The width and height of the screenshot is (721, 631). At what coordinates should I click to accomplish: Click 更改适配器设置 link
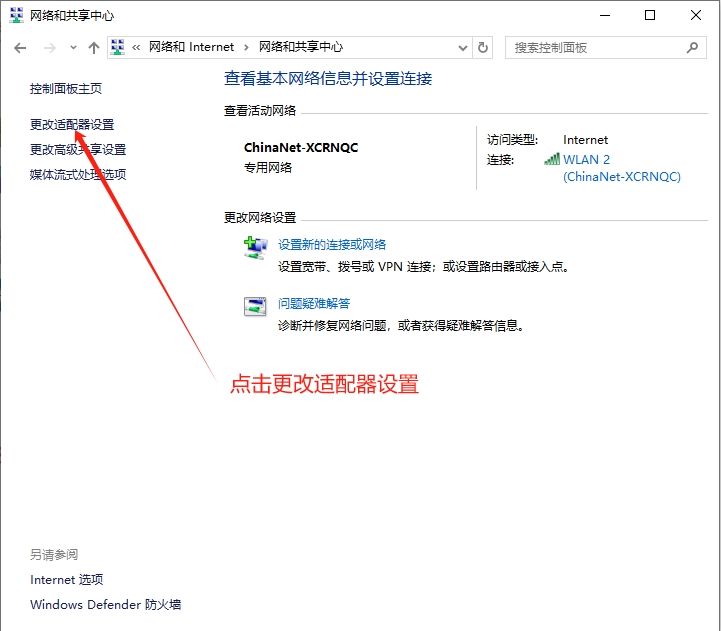[x=72, y=125]
